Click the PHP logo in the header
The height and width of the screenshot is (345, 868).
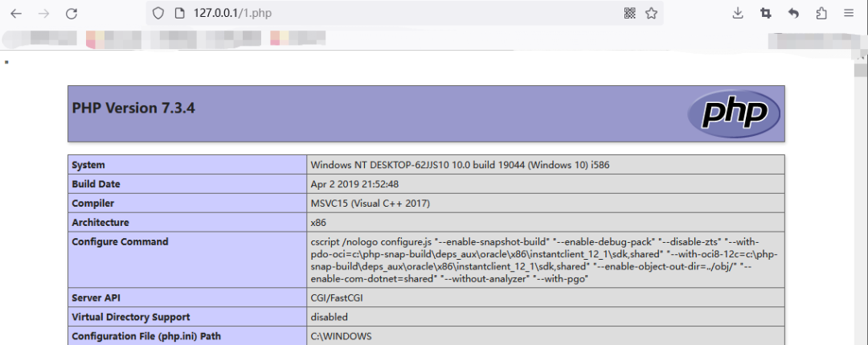734,113
